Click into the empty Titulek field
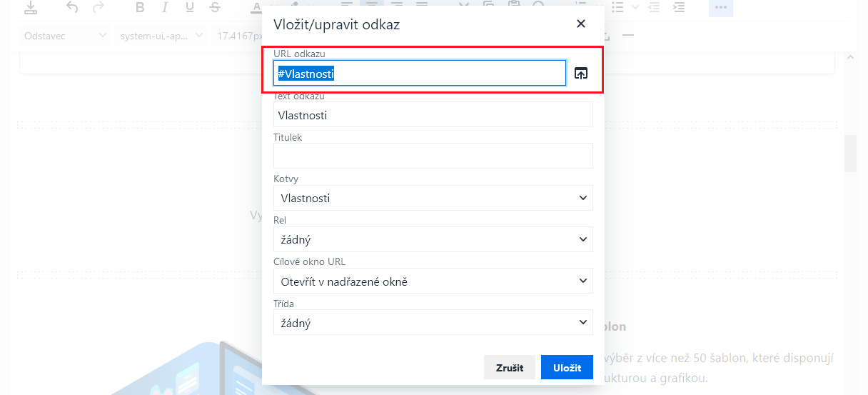868x395 pixels. (x=433, y=156)
